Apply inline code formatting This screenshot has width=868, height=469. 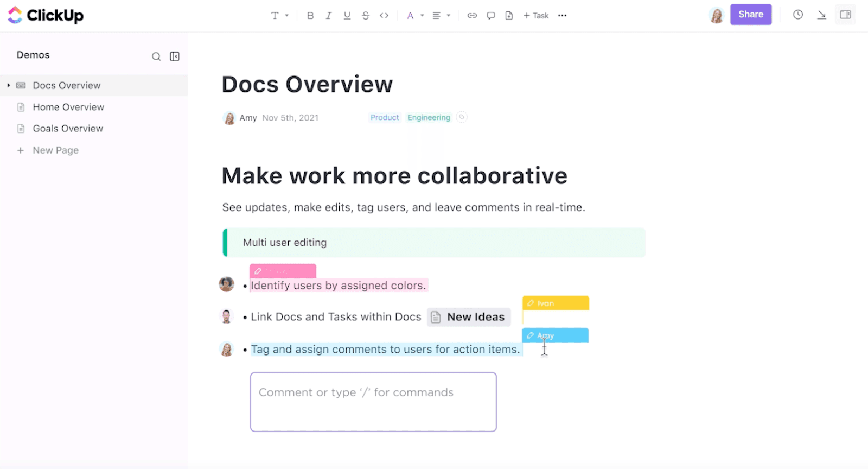click(x=384, y=16)
